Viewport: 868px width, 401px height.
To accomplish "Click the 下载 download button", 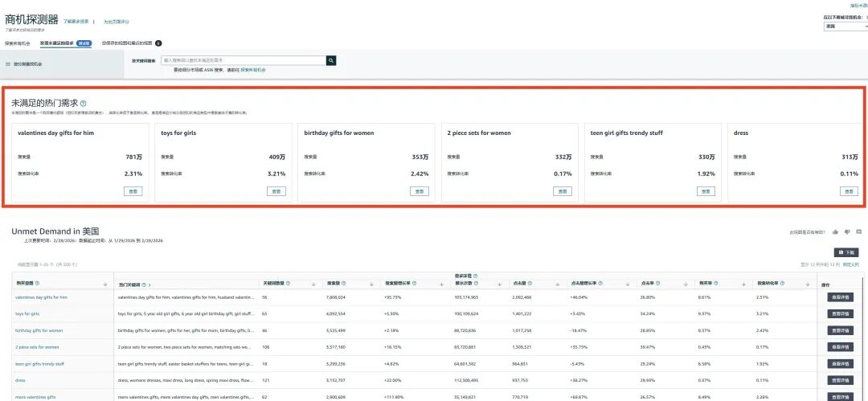I will pyautogui.click(x=847, y=252).
